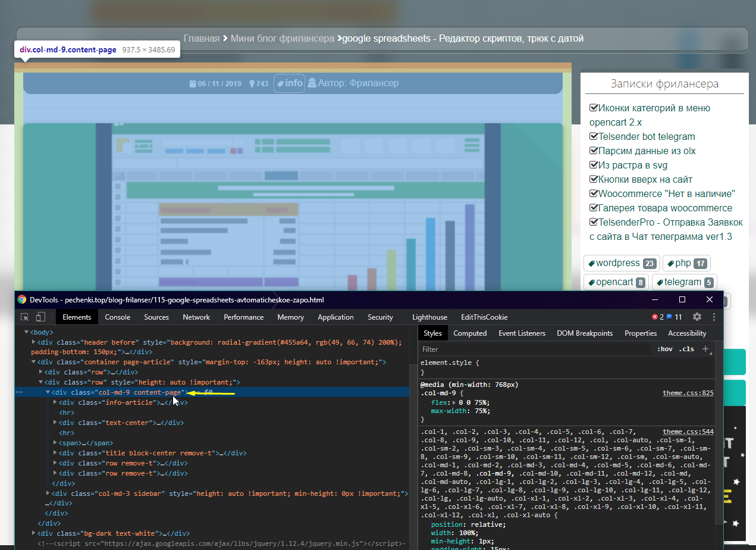This screenshot has width=756, height=550.
Task: Expand the header before div node
Action: pyautogui.click(x=34, y=342)
